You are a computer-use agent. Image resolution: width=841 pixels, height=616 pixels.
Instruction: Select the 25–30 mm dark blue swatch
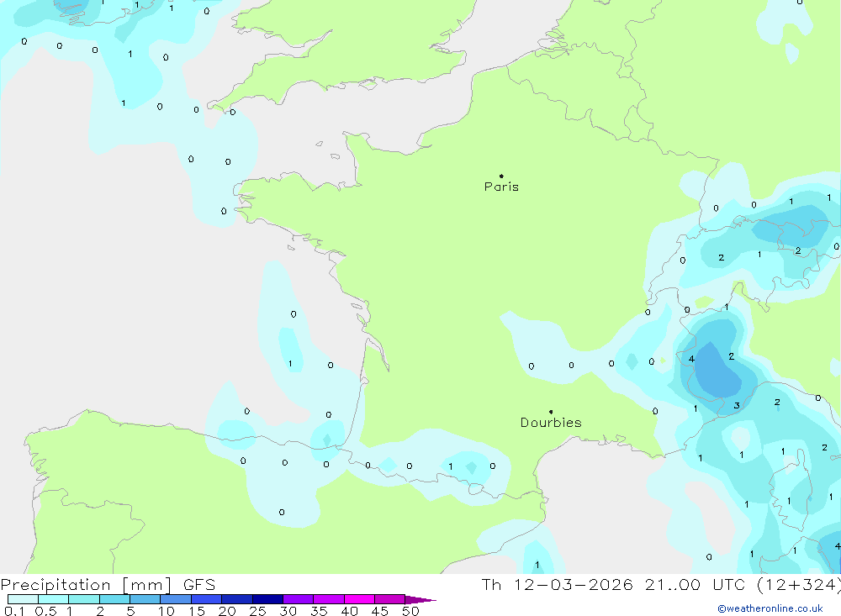tap(267, 599)
